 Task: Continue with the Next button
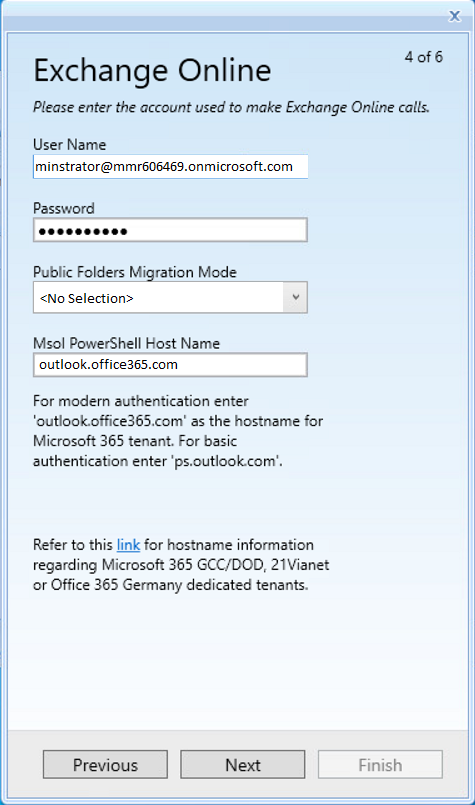[x=242, y=765]
